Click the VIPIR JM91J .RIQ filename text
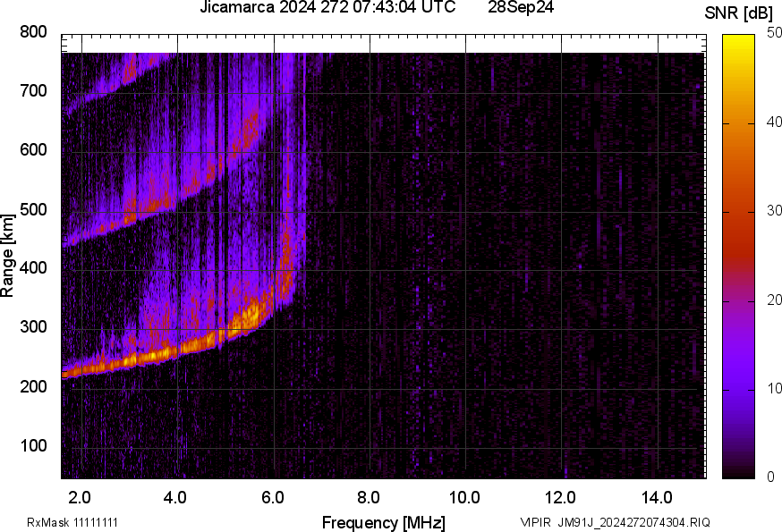782x532 pixels. (616, 522)
